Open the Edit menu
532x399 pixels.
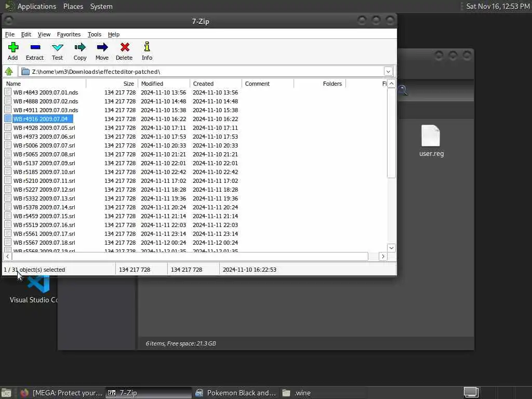click(26, 34)
